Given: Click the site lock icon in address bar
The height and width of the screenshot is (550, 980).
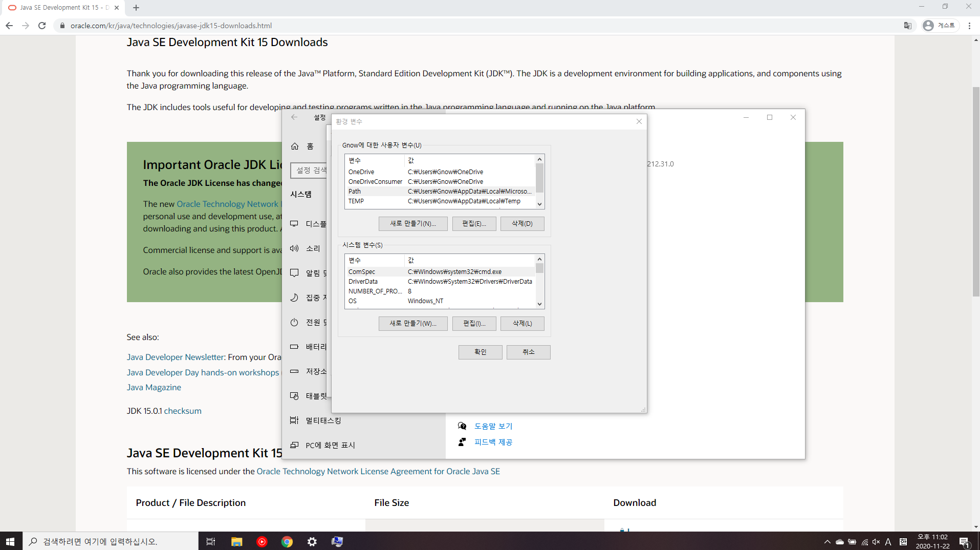Looking at the screenshot, I should tap(62, 26).
